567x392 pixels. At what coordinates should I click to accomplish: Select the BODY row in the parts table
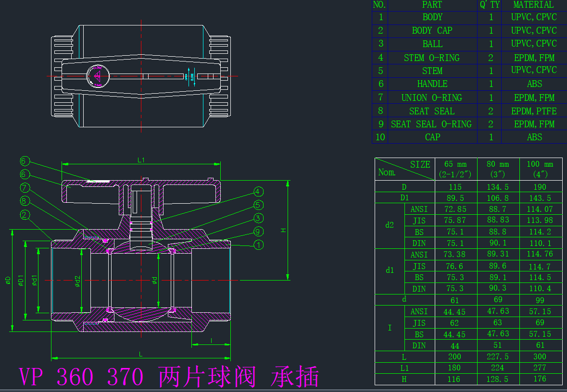tap(432, 17)
